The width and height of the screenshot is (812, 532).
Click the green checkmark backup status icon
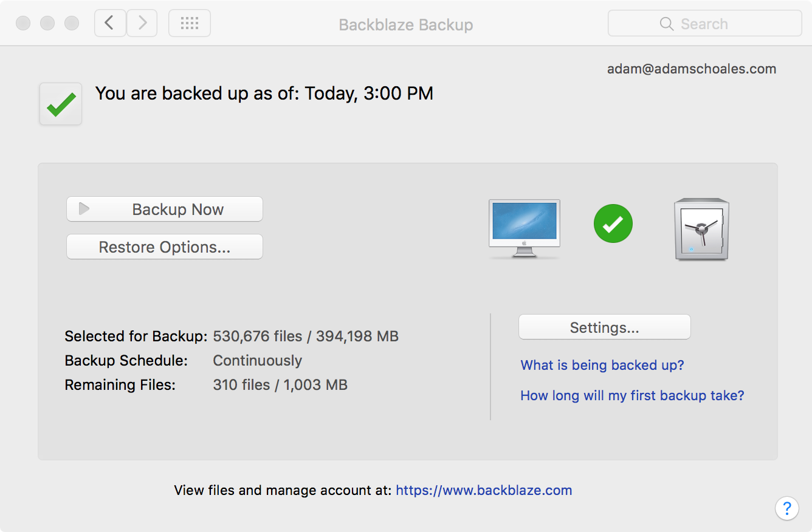click(x=61, y=104)
